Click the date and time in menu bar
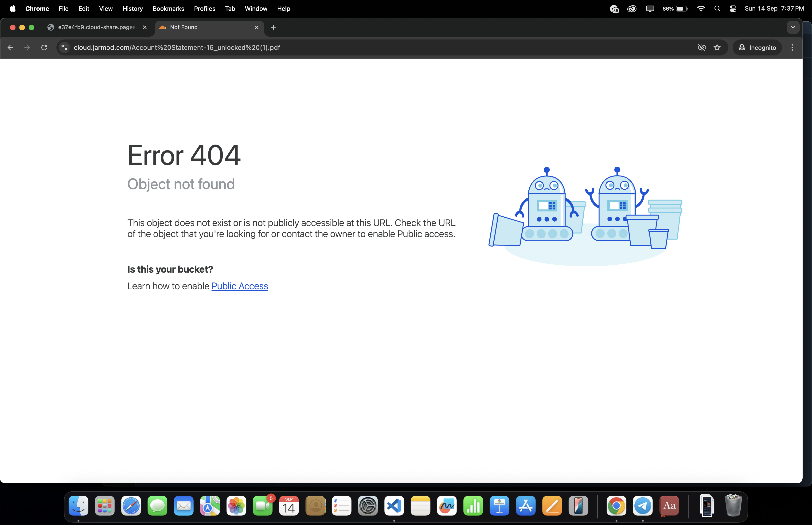The height and width of the screenshot is (525, 812). [x=774, y=8]
